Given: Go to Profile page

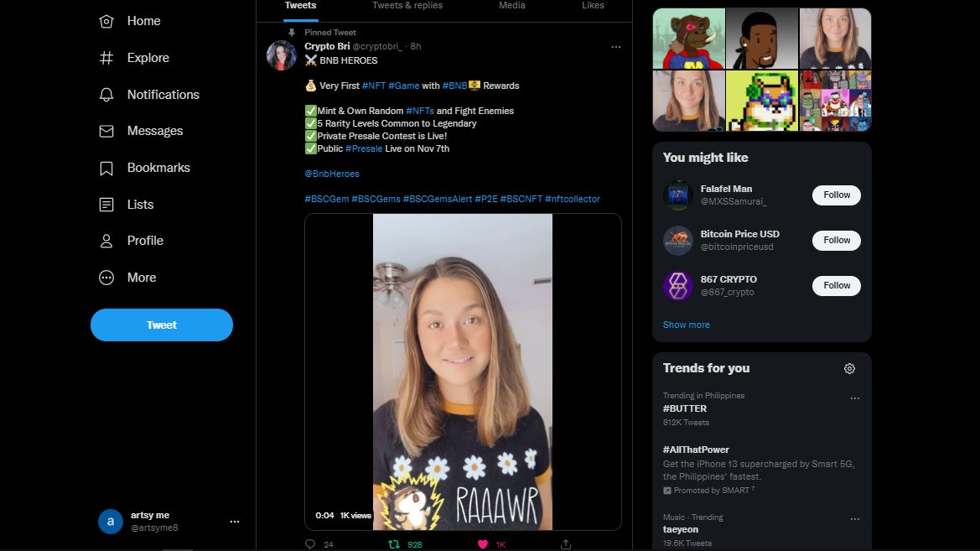Looking at the screenshot, I should (x=132, y=241).
